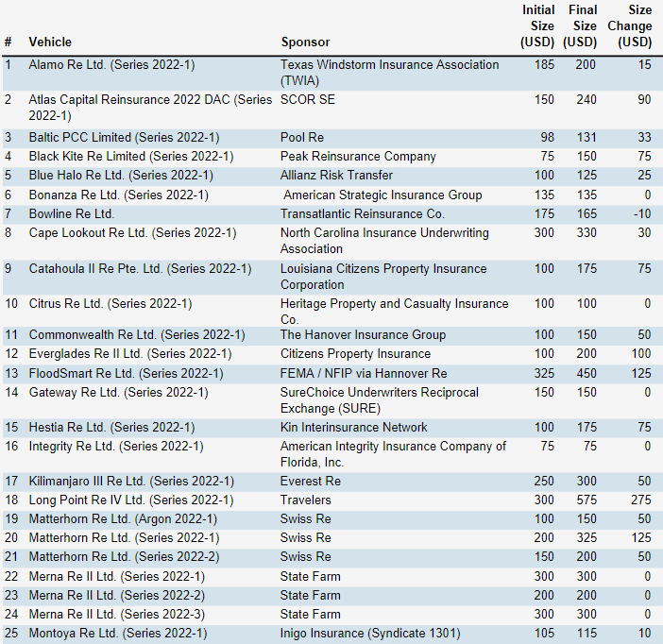
Task: Click Baltic PCC Limited (Series 2022-1)
Action: (124, 138)
